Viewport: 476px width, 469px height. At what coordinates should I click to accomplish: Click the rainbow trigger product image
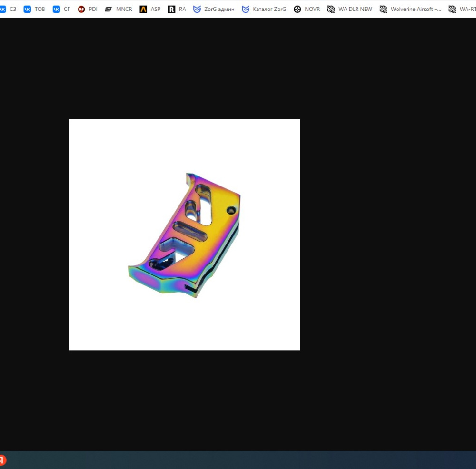point(185,235)
